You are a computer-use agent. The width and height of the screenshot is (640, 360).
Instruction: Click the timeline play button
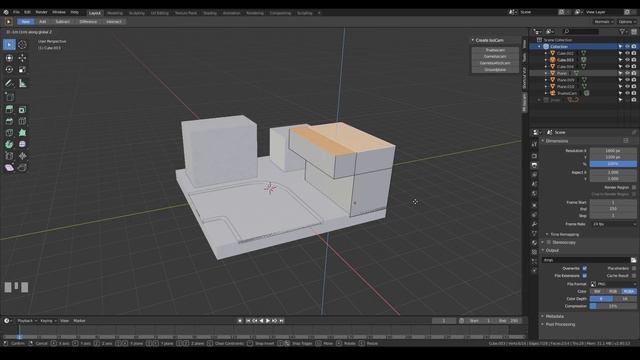coord(268,321)
